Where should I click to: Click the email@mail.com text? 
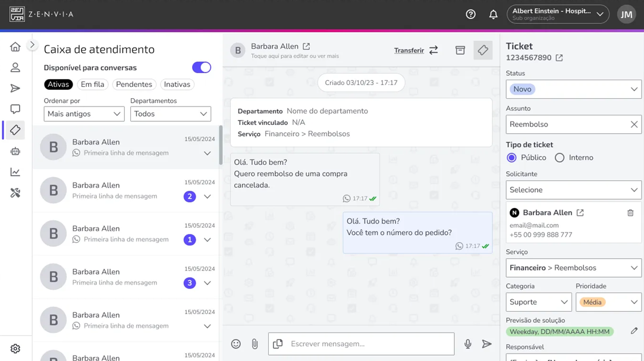(534, 225)
